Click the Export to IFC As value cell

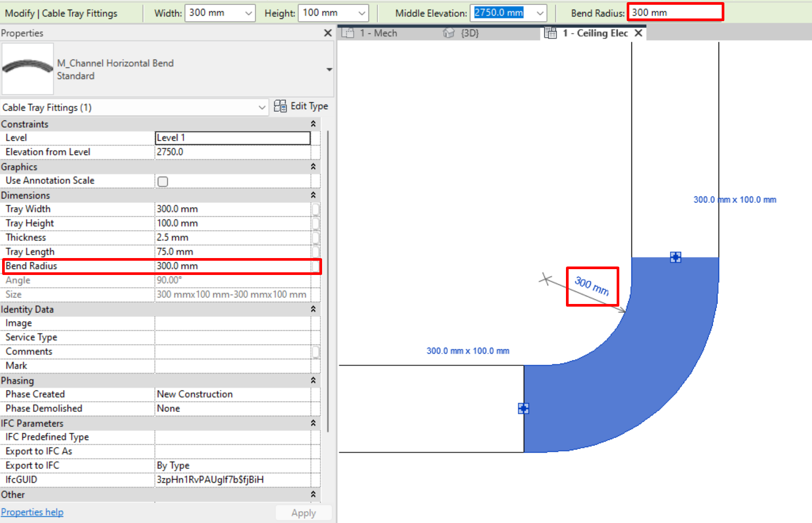tap(233, 451)
